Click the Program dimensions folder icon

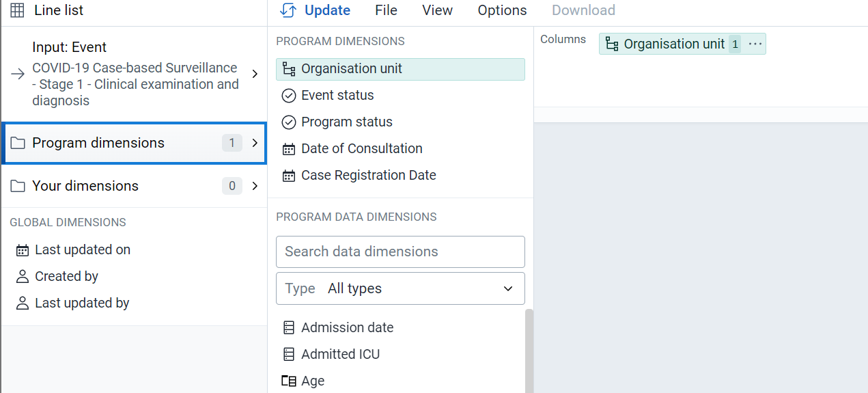18,143
